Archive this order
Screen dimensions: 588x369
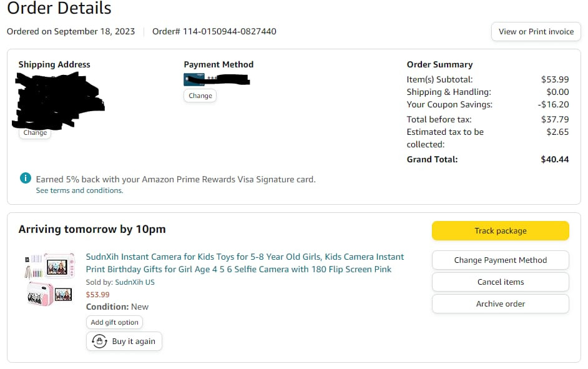tap(500, 304)
